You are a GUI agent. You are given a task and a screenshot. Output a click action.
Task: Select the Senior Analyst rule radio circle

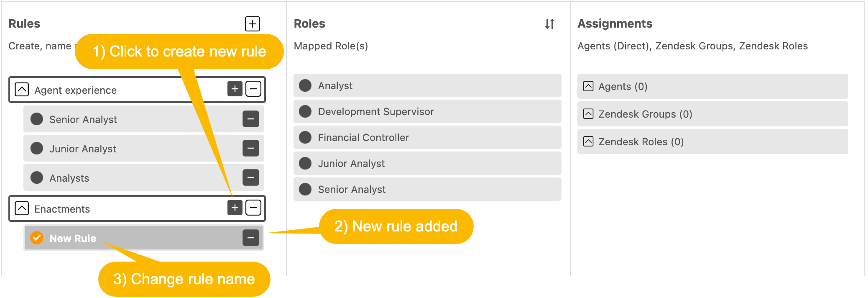coord(37,119)
